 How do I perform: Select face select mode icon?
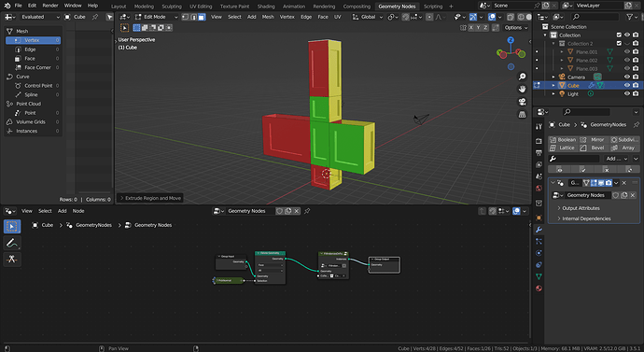click(x=202, y=17)
